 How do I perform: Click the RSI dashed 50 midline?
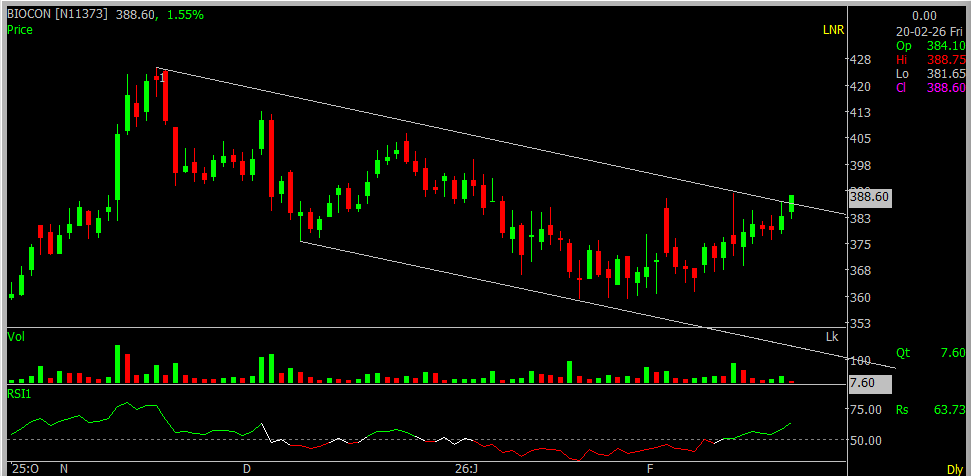pyautogui.click(x=427, y=439)
